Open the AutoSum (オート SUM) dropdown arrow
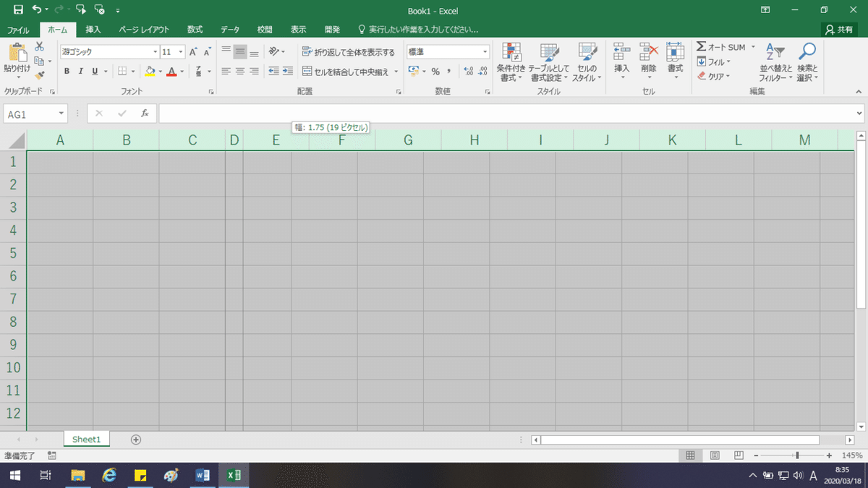Image resolution: width=868 pixels, height=488 pixels. pyautogui.click(x=752, y=47)
